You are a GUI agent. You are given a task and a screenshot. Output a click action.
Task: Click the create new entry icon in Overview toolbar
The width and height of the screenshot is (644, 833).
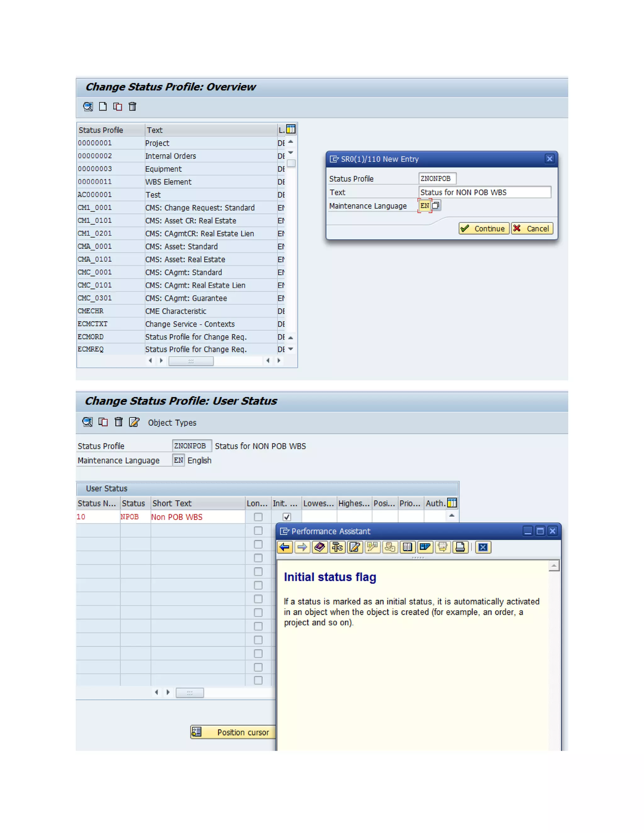click(103, 107)
